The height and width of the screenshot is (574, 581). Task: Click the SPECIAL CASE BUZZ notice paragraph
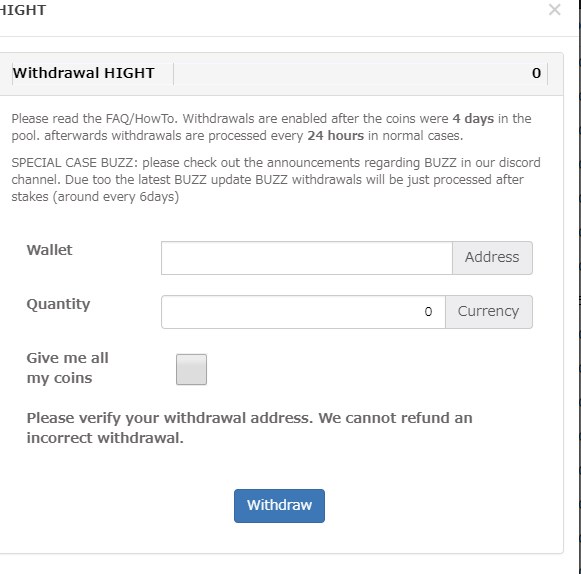tap(276, 180)
